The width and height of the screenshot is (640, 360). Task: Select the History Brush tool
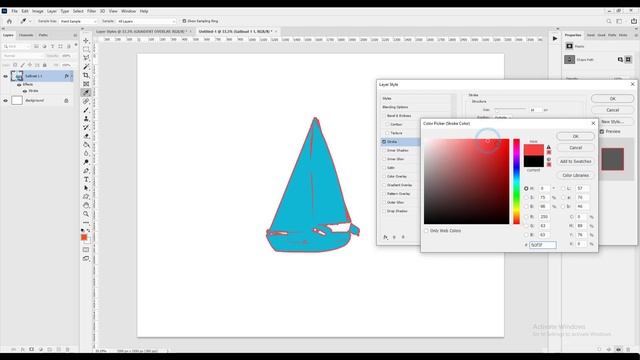click(86, 127)
